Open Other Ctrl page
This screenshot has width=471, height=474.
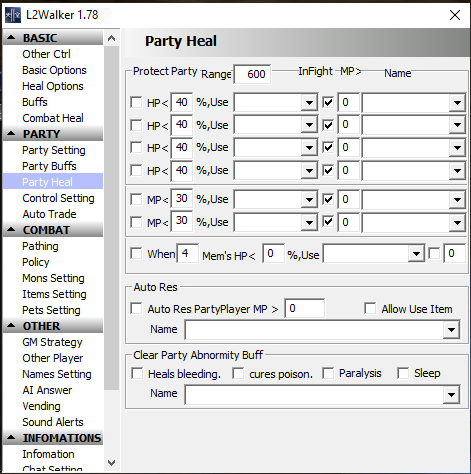46,54
